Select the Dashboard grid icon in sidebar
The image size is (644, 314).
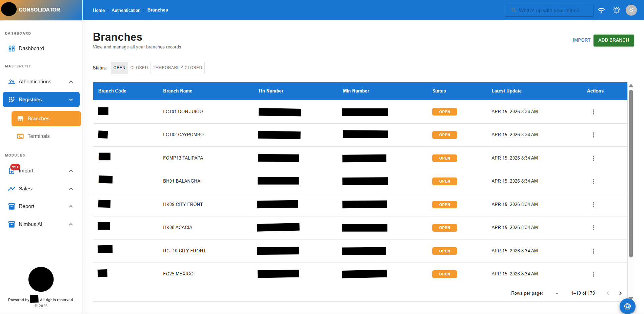12,48
